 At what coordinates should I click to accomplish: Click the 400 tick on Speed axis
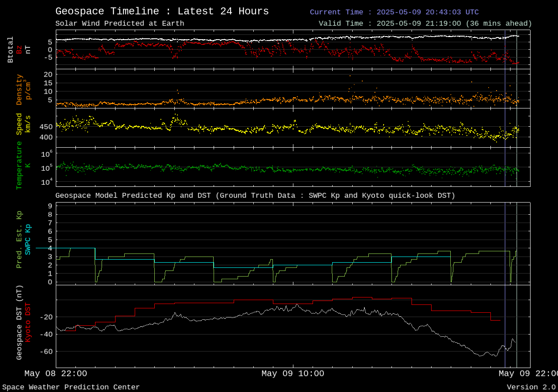[x=46, y=137]
